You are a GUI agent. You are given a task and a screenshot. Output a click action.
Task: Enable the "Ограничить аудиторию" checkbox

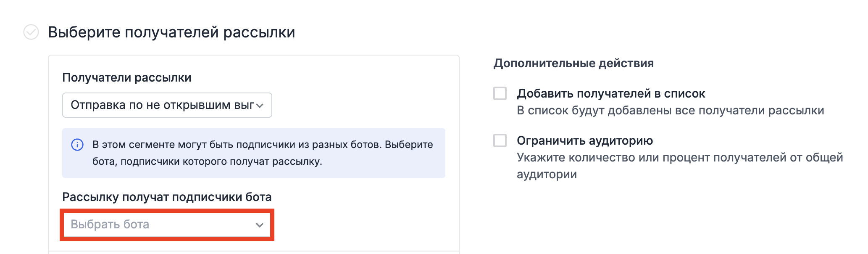coord(500,140)
